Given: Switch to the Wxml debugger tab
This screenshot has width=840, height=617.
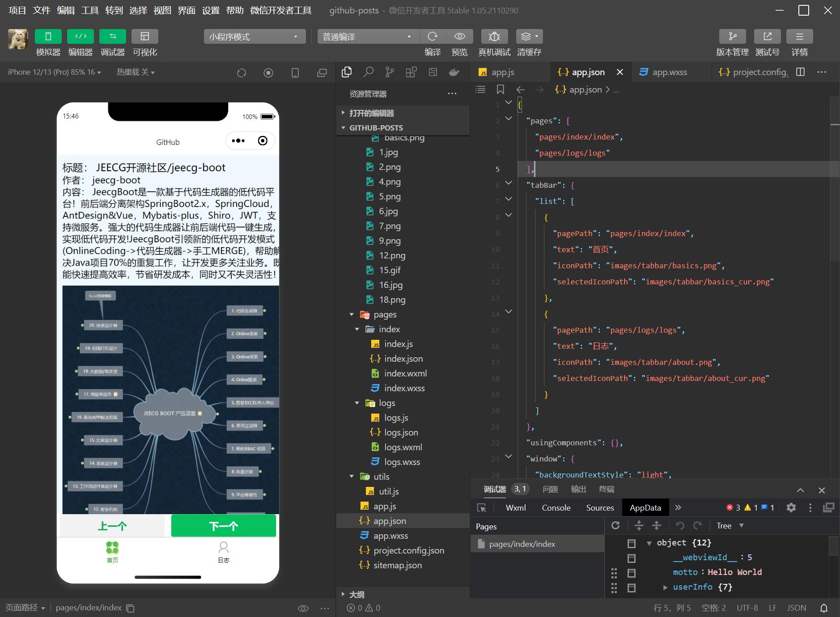Looking at the screenshot, I should [516, 507].
